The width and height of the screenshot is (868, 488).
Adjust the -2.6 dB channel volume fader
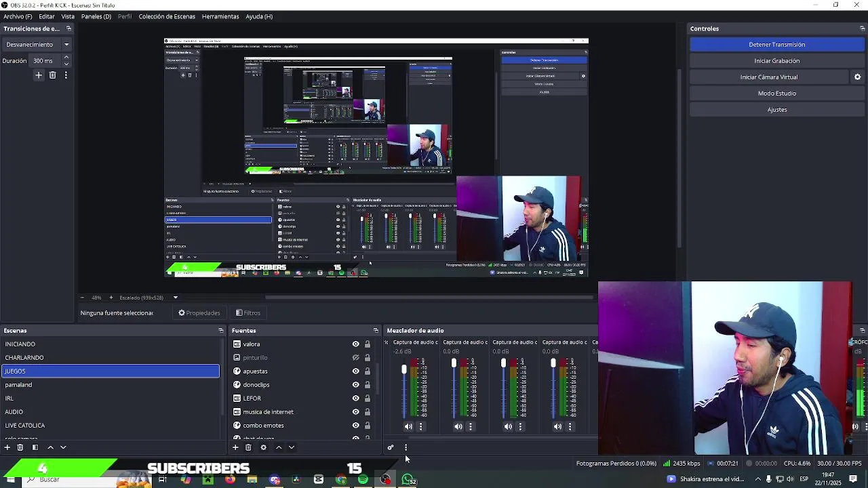point(404,369)
